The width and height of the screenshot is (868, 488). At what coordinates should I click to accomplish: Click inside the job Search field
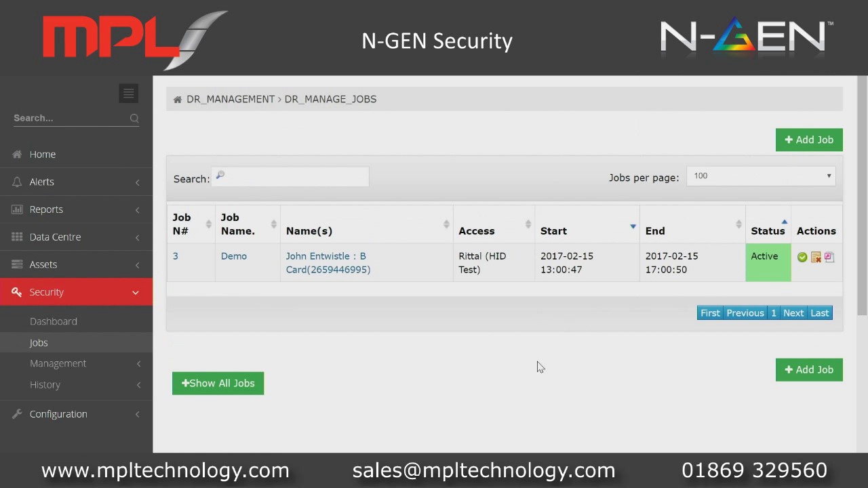[290, 177]
